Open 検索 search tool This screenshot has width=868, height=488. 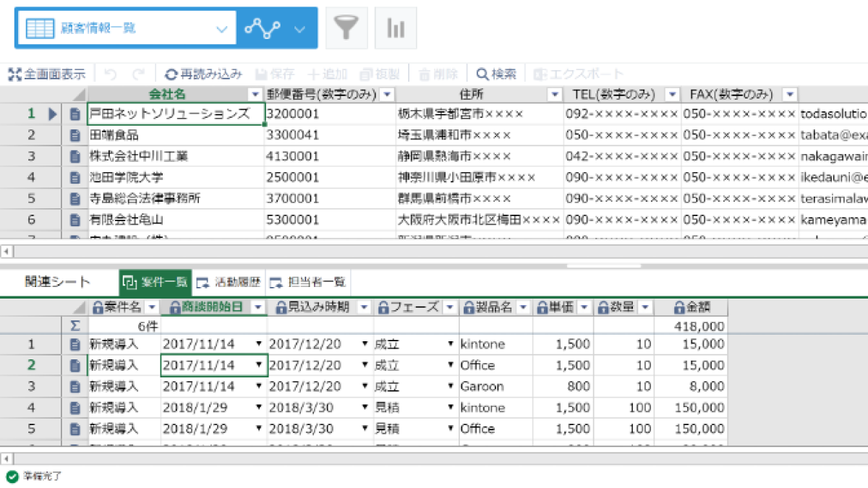point(496,74)
